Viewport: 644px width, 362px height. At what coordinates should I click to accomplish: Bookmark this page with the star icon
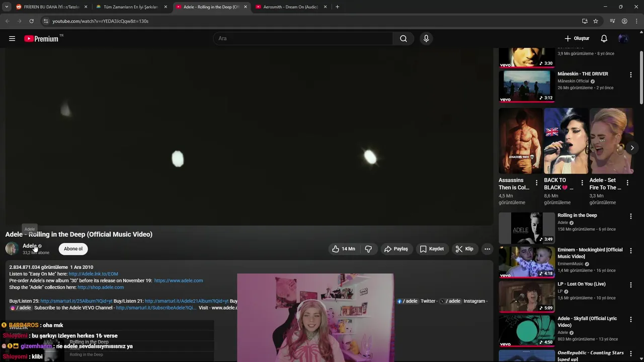(596, 21)
